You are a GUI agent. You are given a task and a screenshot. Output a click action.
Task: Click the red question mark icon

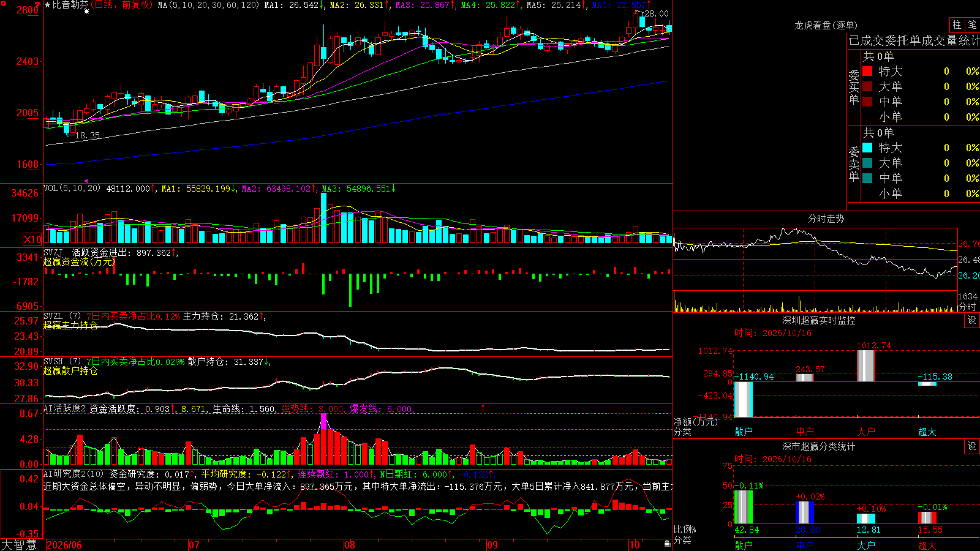39,4
